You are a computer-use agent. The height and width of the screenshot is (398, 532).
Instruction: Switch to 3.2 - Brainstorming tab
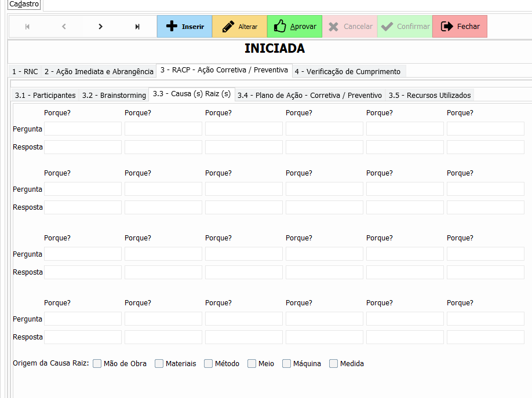coord(114,95)
